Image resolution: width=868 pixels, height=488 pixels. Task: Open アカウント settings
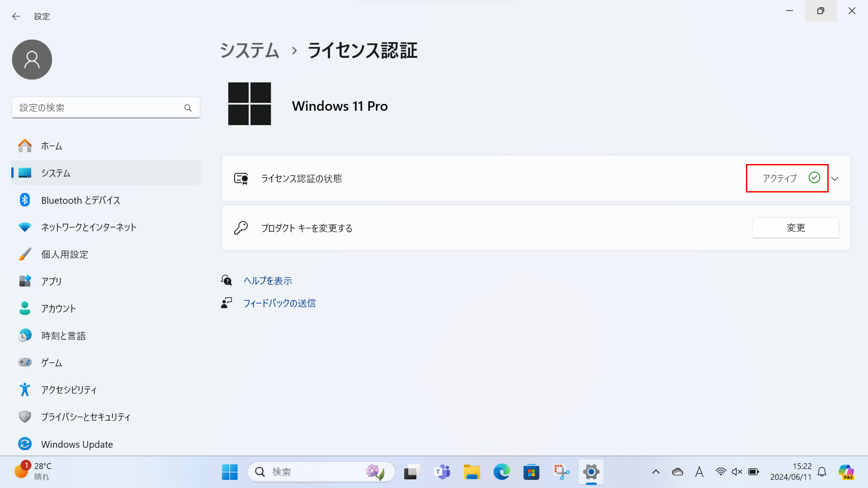106,309
